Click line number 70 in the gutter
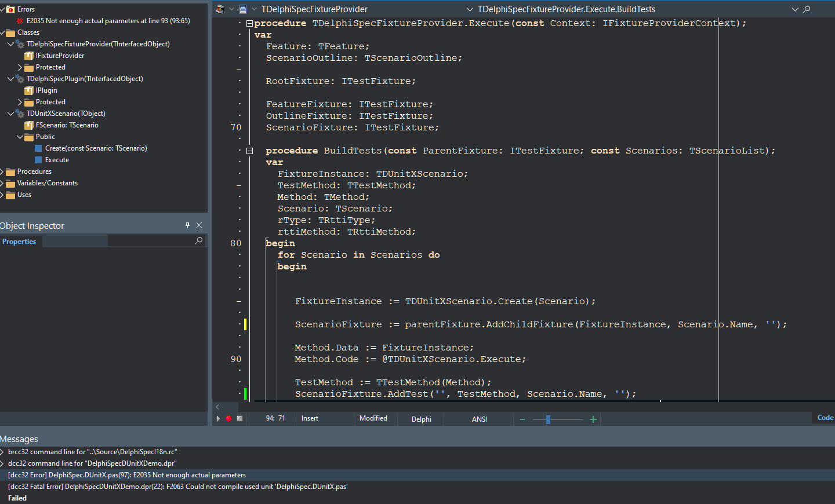Screen dimensions: 835x504 pos(236,127)
